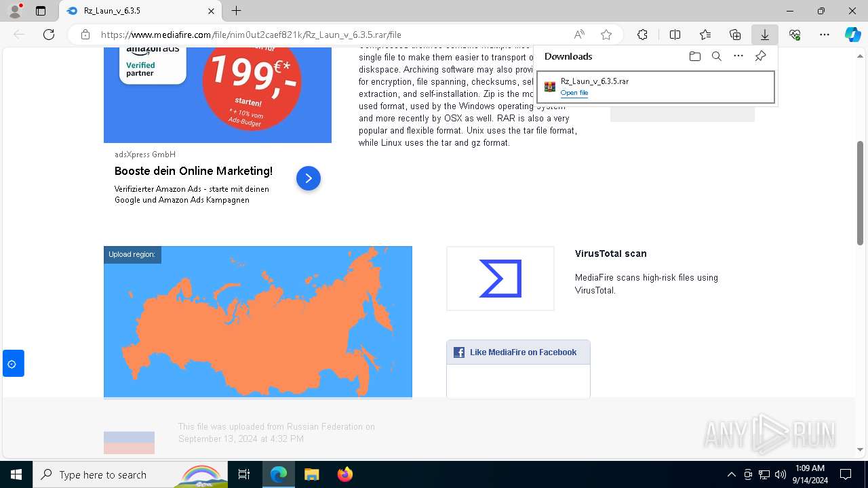Open downloads folder from Downloads panel
The width and height of the screenshot is (868, 488).
[694, 56]
